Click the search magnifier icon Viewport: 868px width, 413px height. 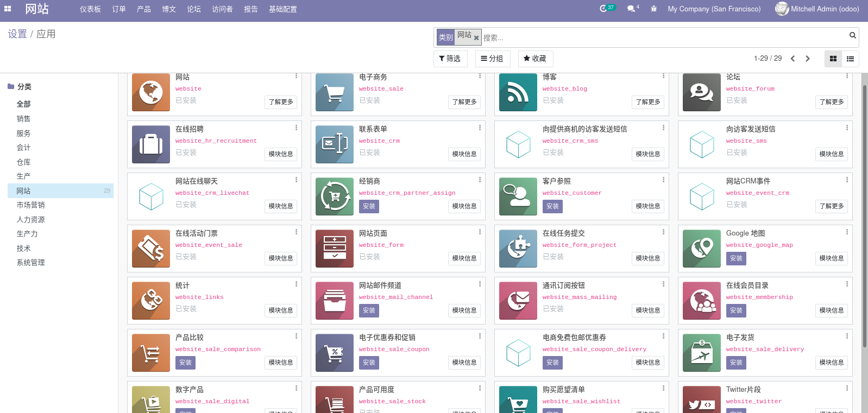[x=852, y=36]
